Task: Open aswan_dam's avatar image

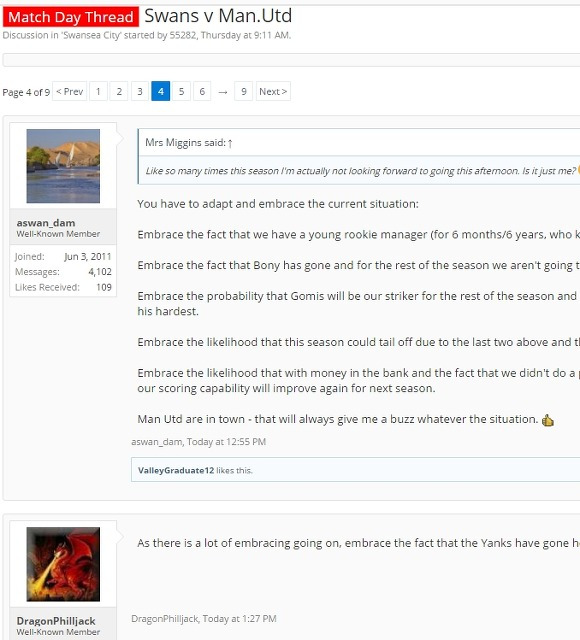Action: [63, 166]
